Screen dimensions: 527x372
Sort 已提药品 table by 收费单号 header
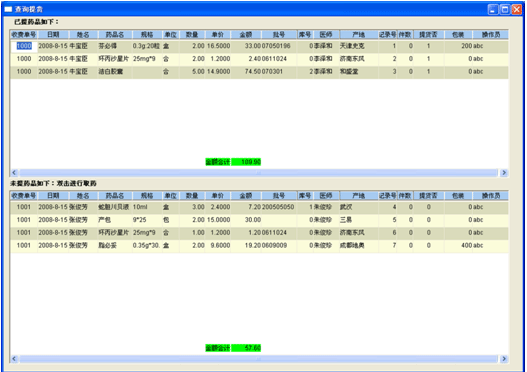[24, 34]
